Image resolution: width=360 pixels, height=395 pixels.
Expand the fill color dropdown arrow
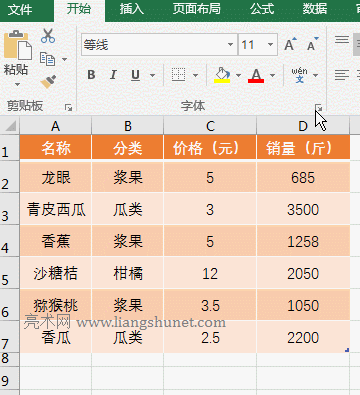coord(238,75)
